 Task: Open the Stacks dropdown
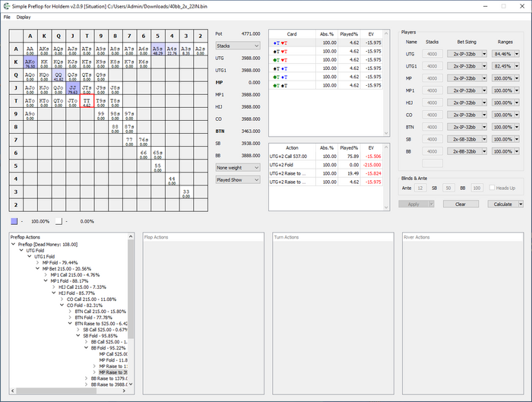coord(238,46)
